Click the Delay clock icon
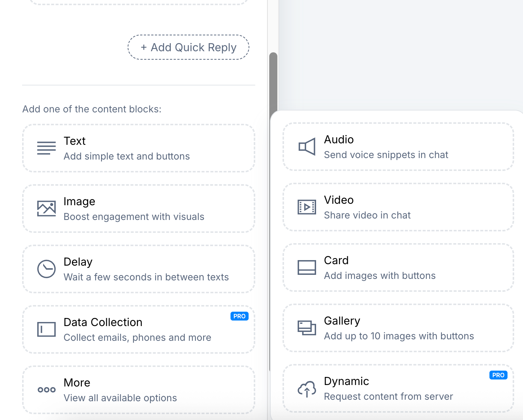 pyautogui.click(x=46, y=269)
